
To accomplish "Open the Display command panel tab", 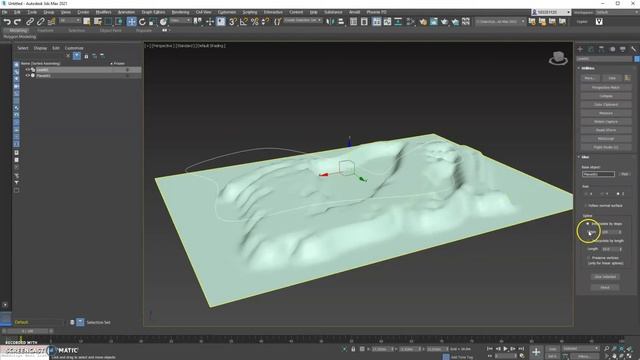I will pos(622,49).
